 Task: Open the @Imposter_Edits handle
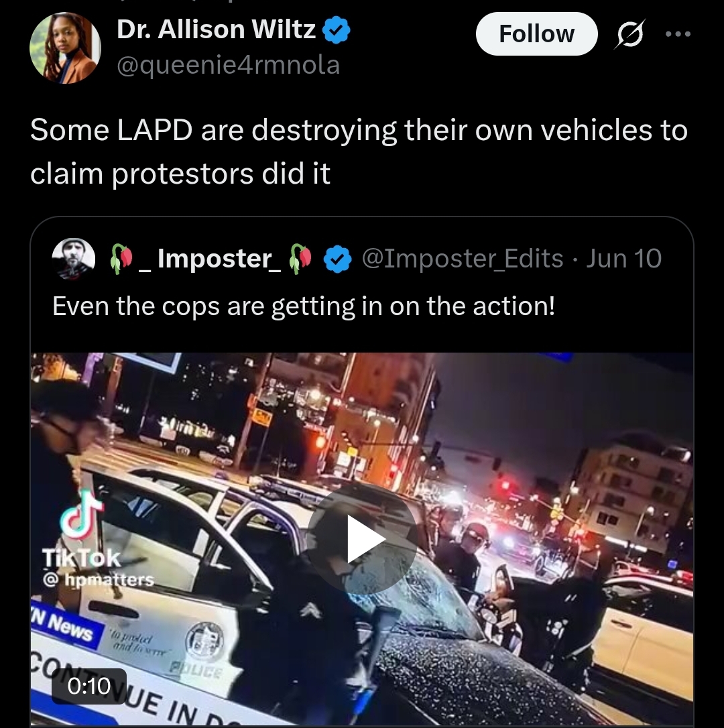[463, 259]
